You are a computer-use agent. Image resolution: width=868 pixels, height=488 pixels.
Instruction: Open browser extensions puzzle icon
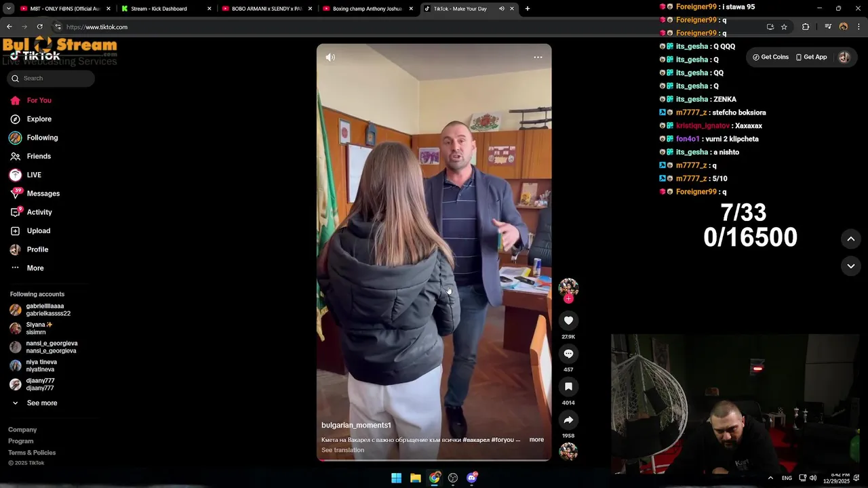[x=806, y=27]
